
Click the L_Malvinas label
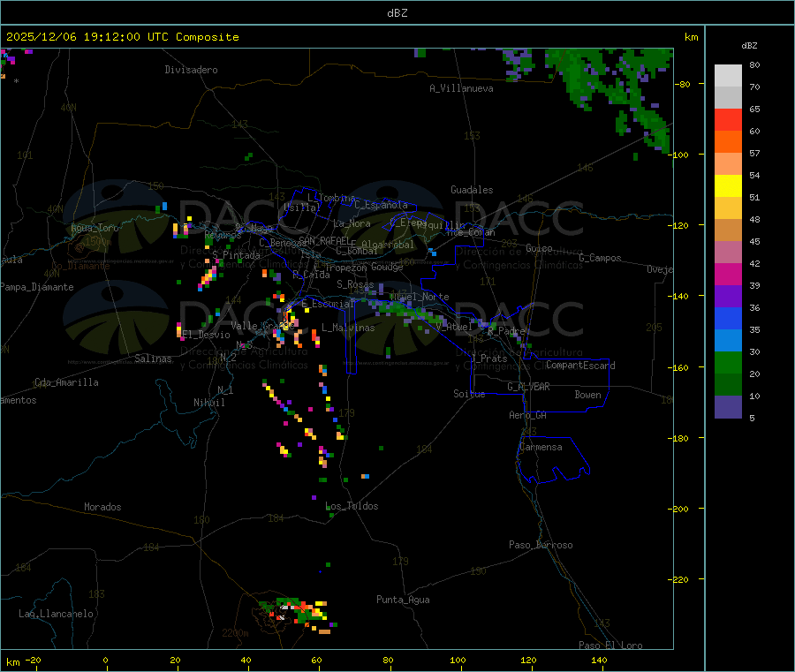(348, 328)
